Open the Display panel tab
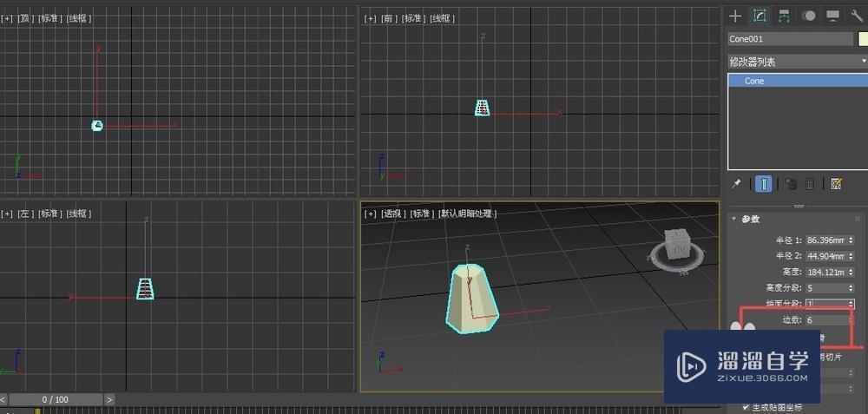The width and height of the screenshot is (868, 414). point(832,16)
